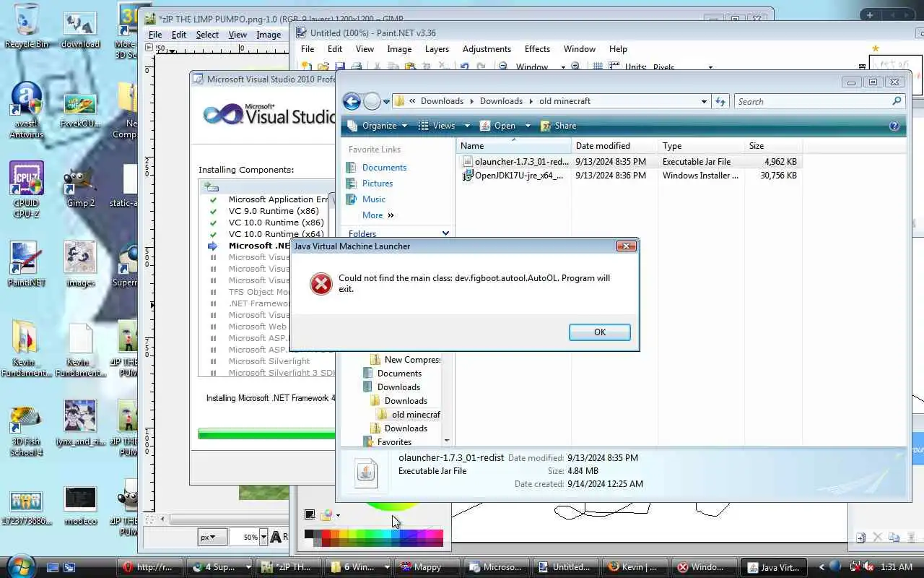924x578 pixels.
Task: Open the File menu in Paint.NET
Action: [308, 49]
